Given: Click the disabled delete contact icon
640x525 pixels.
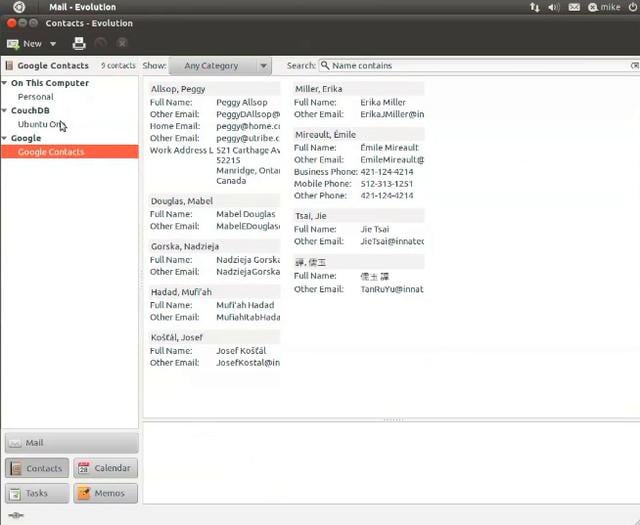Looking at the screenshot, I should click(122, 43).
